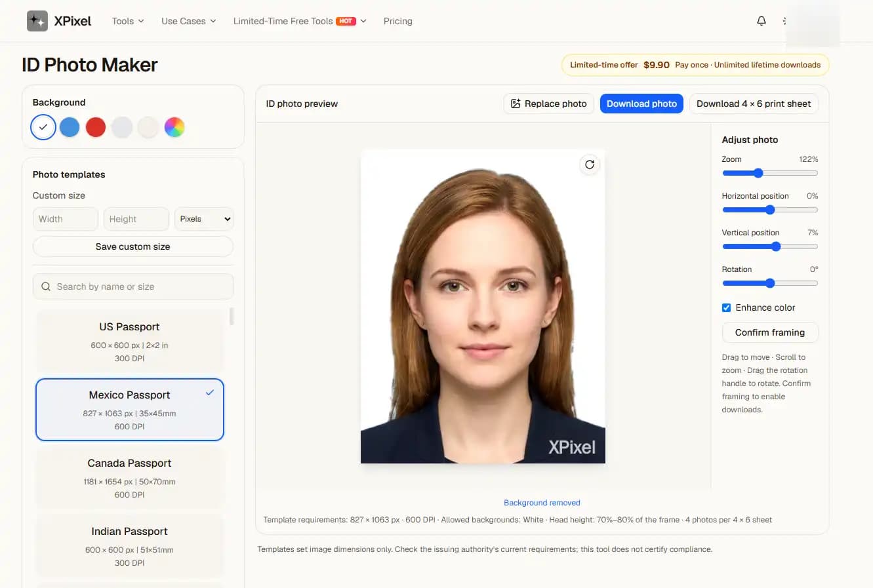Open Limited-Time Free Tools dropdown
This screenshot has height=588, width=873.
click(x=300, y=21)
